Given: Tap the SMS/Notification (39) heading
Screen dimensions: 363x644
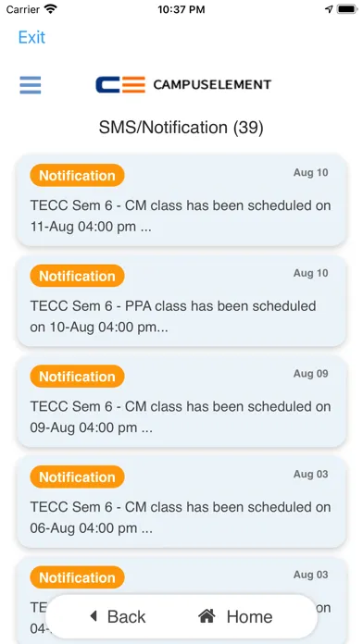Looking at the screenshot, I should coord(181,128).
